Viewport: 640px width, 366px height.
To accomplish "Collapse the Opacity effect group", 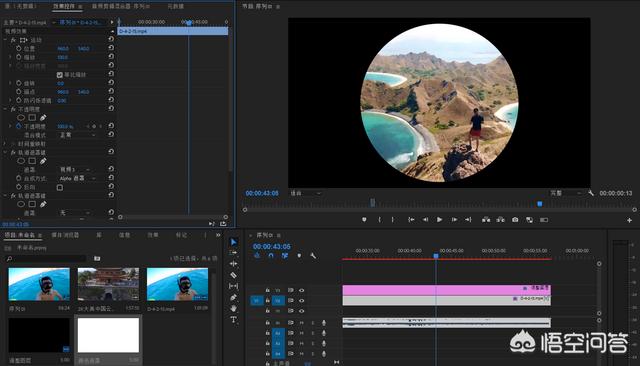I will pyautogui.click(x=5, y=109).
